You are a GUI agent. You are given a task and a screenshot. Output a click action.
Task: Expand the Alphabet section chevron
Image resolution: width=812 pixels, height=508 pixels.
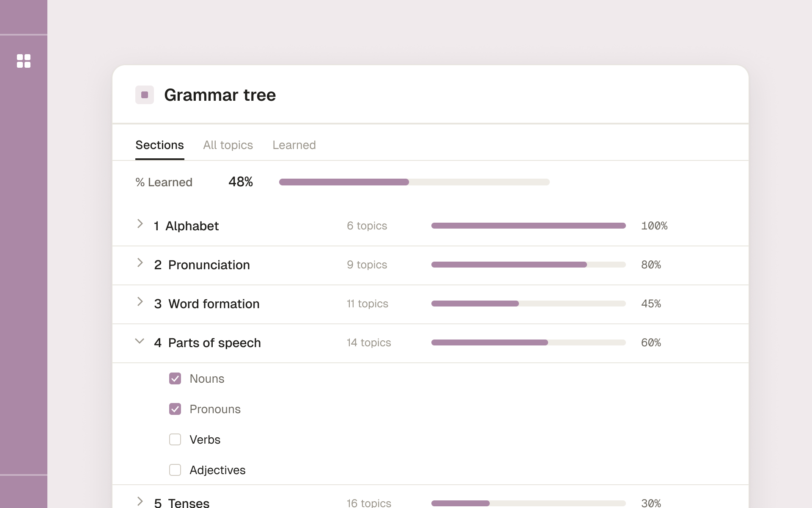140,224
